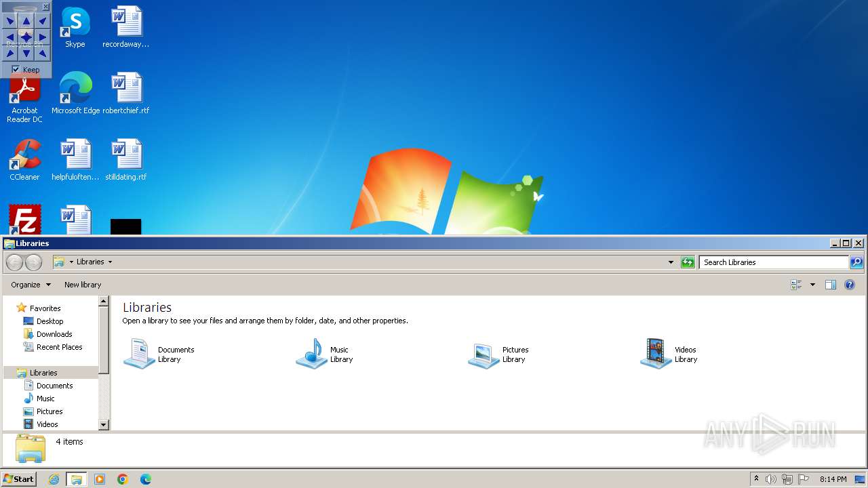Open the address bar history dropdown
This screenshot has height=488, width=868.
point(671,262)
